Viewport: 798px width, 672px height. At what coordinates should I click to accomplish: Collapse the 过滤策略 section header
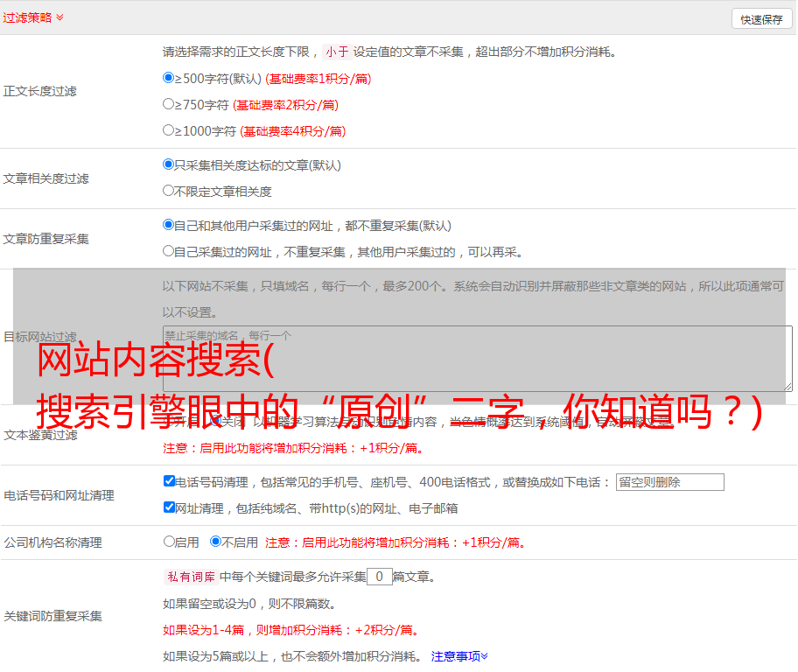tap(33, 17)
